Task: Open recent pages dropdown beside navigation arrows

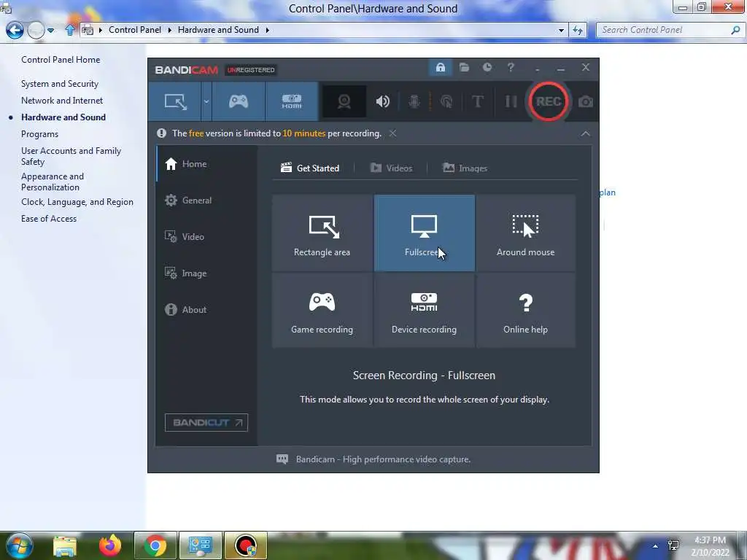Action: tap(50, 31)
